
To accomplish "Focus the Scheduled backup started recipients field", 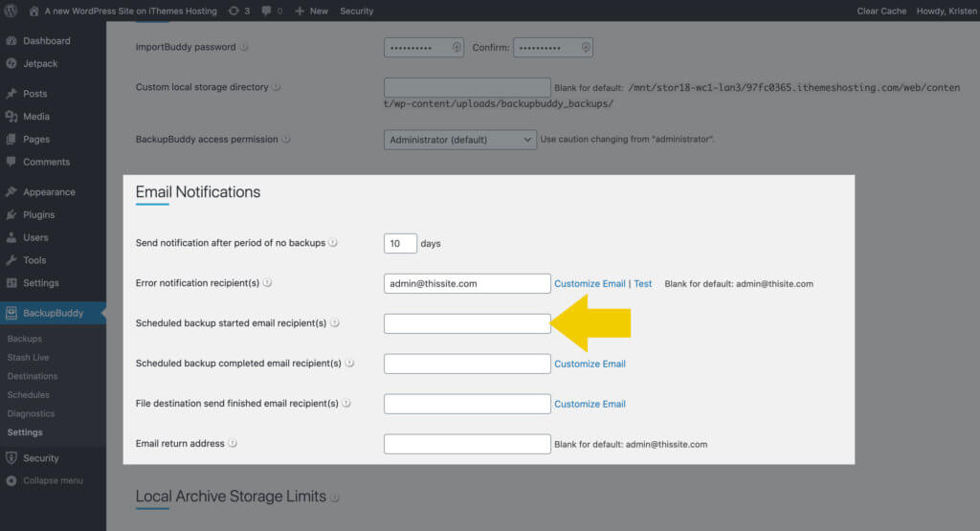I will (467, 323).
